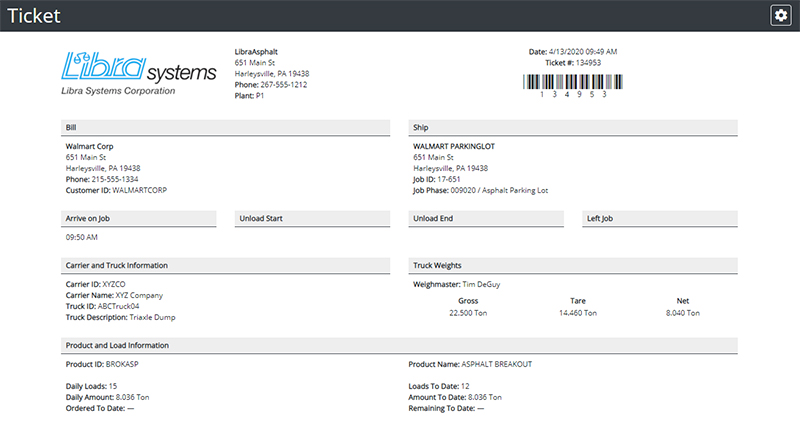
Task: Select Product ID BROKASP
Action: pos(102,364)
